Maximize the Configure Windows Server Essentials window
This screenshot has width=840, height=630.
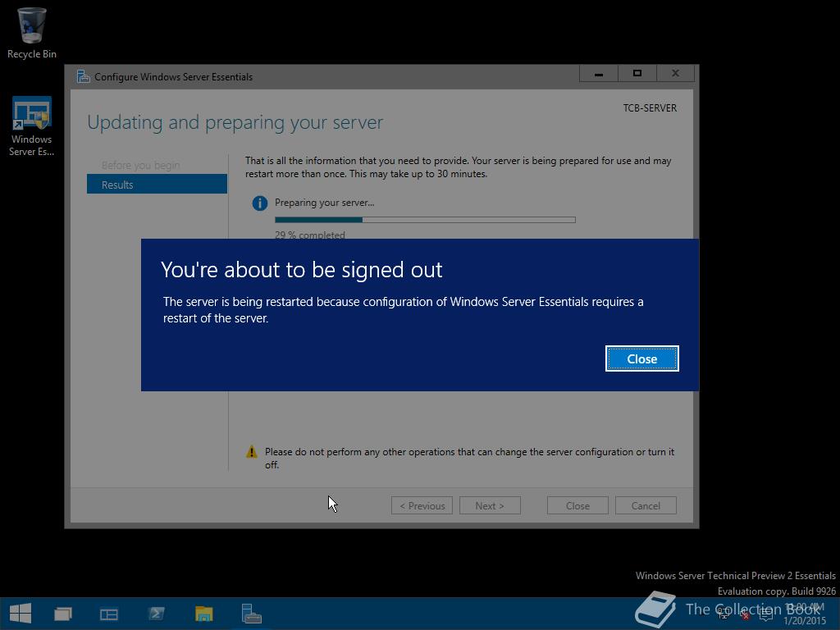(637, 73)
